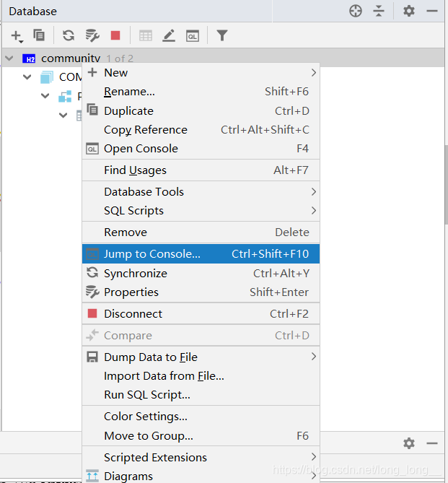Choose Import Data from File...

point(201,376)
